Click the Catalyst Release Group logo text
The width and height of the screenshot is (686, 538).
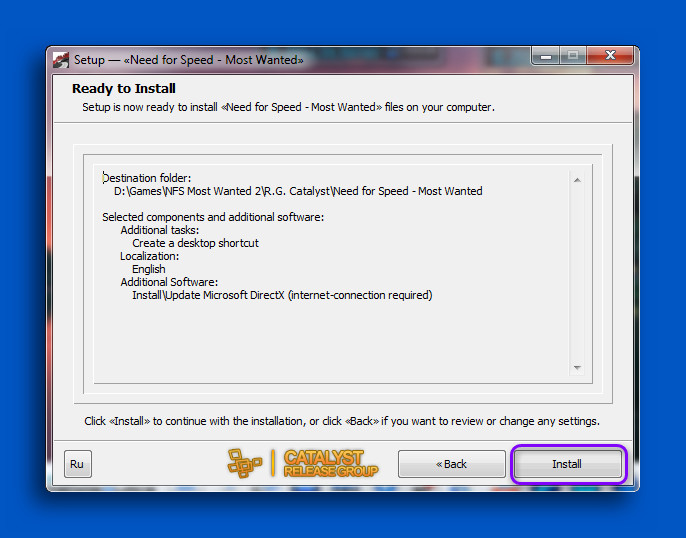tap(330, 463)
